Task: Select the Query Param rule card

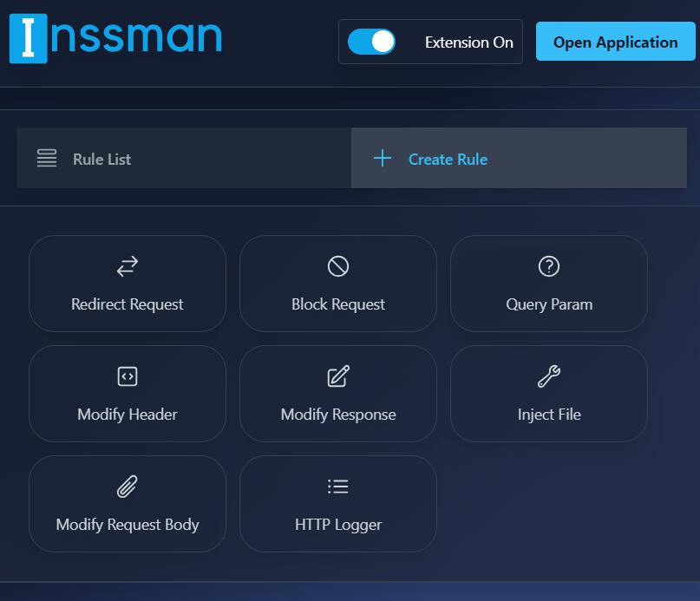Action: (x=549, y=284)
